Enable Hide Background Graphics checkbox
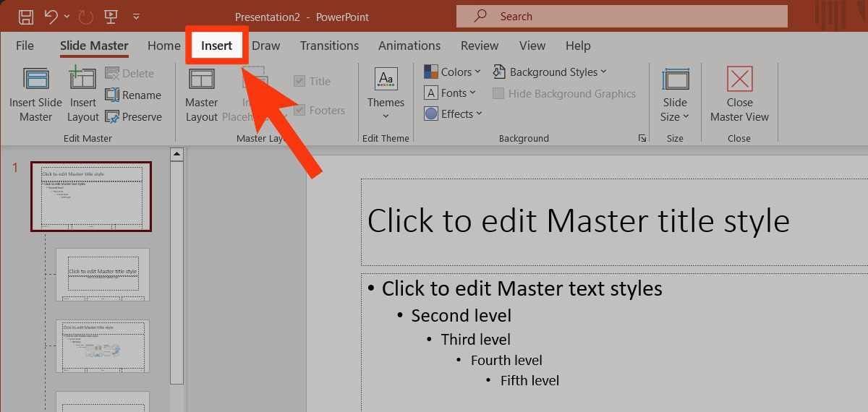 [498, 94]
